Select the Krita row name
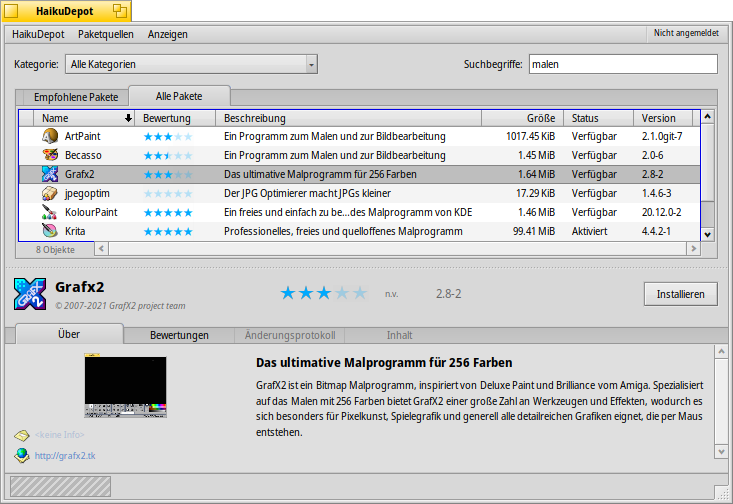Viewport: 733px width, 504px height. pyautogui.click(x=75, y=231)
